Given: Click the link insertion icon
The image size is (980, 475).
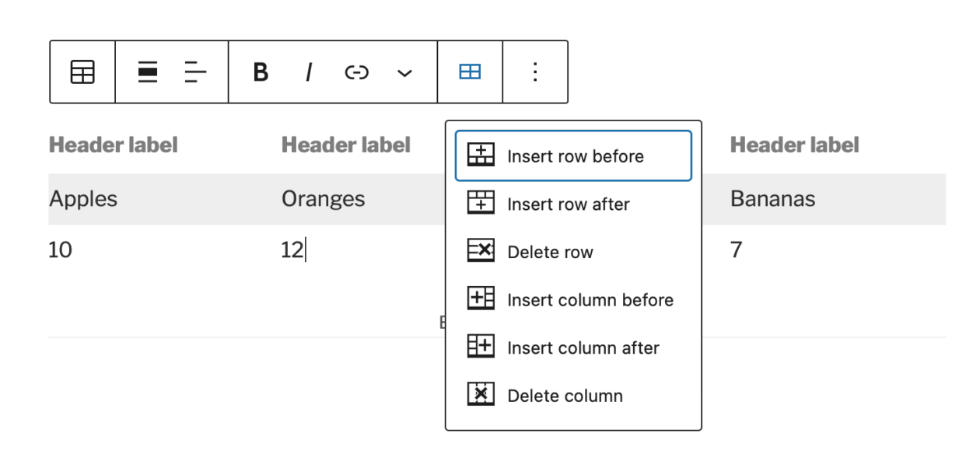Looking at the screenshot, I should 356,72.
